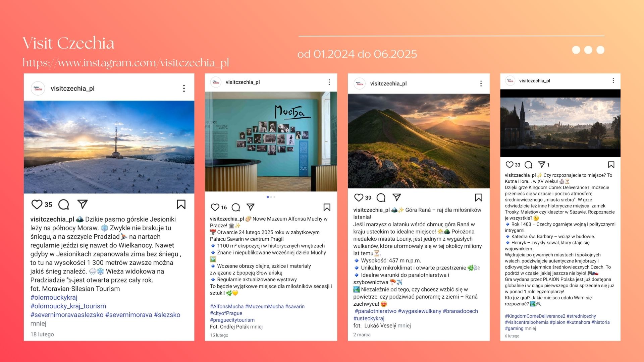Open the #gaming hashtag
This screenshot has width=644, height=362.
(514, 328)
